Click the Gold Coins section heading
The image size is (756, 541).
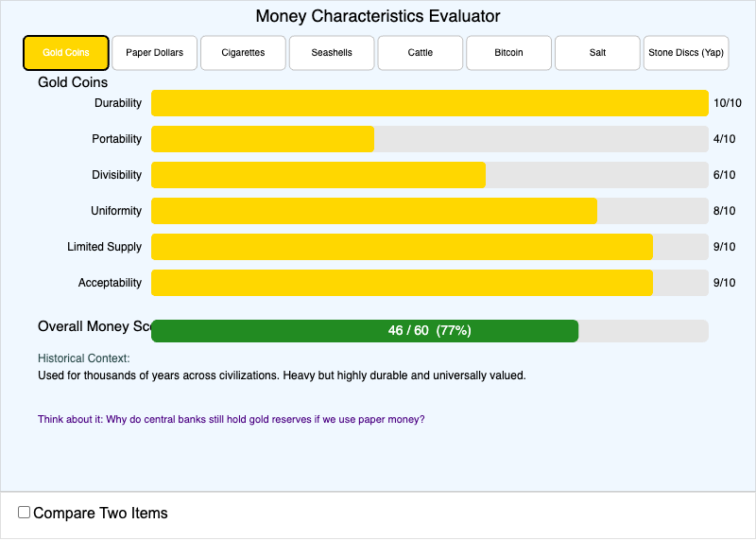pyautogui.click(x=73, y=82)
